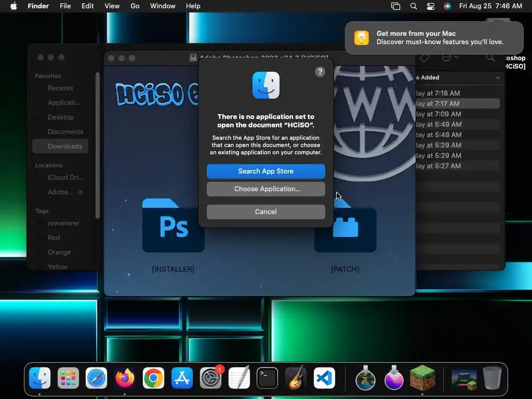Screen dimensions: 532x399
Task: Open the Window menu
Action: tap(163, 6)
